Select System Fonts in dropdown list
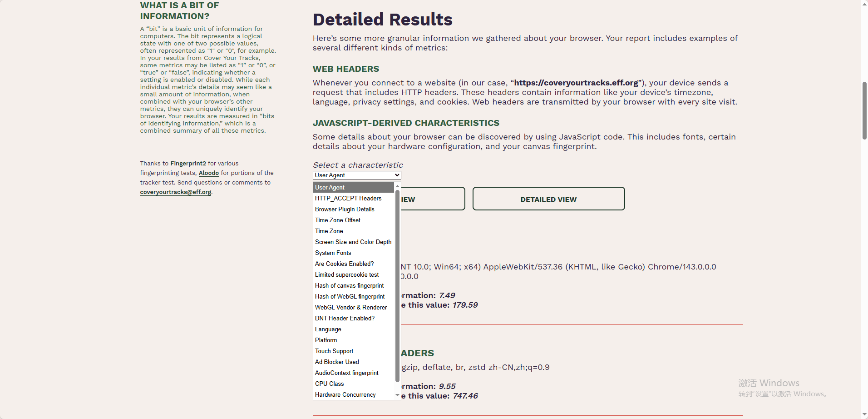The image size is (868, 419). [333, 253]
